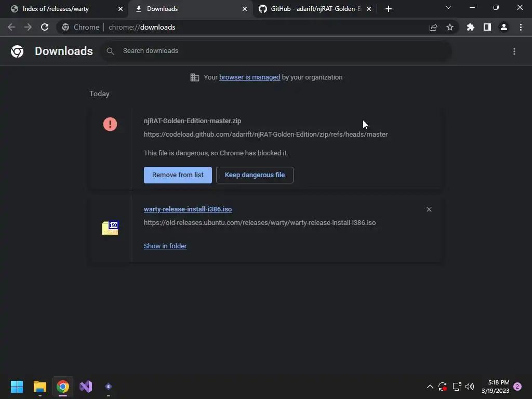Click the search magnifier icon
The width and height of the screenshot is (532, 399).
click(x=110, y=51)
